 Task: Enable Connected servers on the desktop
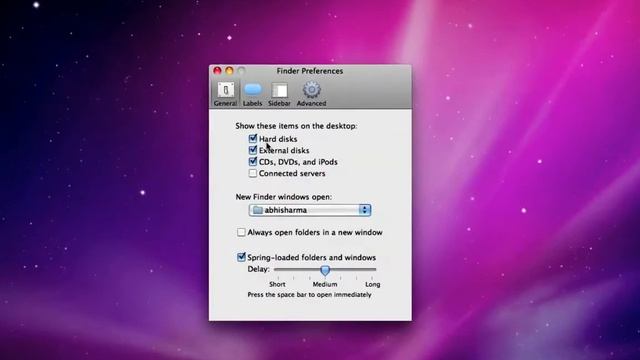point(253,173)
